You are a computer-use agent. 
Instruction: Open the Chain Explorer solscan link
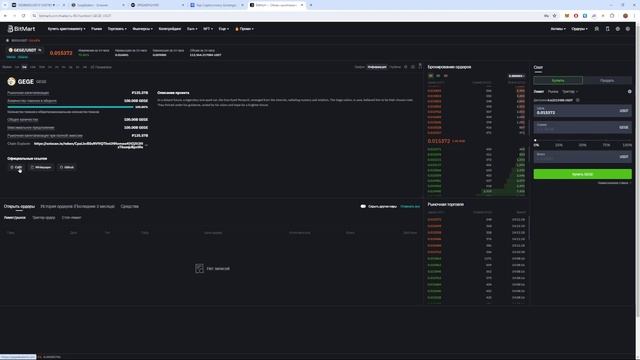coord(89,145)
